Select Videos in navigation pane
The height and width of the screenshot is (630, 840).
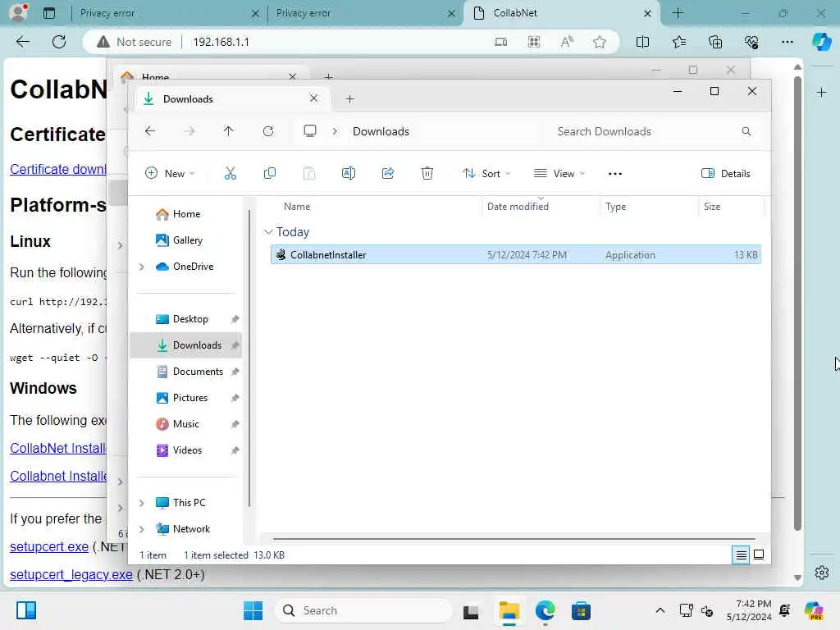(185, 450)
